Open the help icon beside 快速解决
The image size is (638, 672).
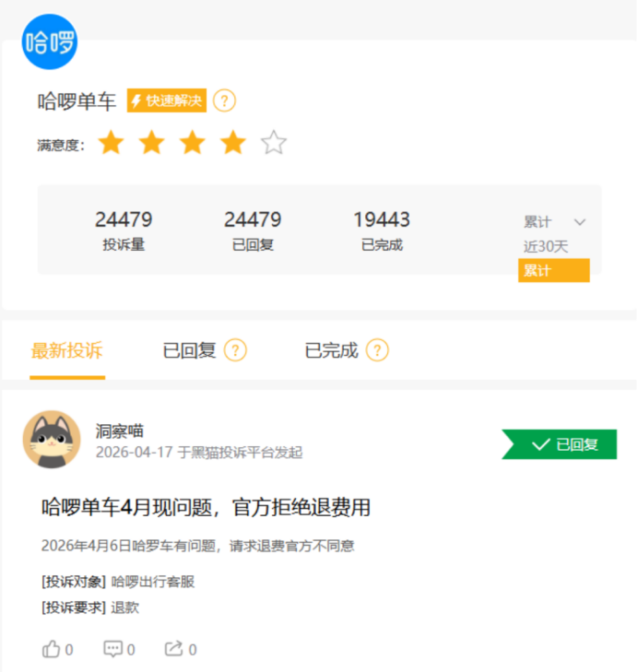coord(224,100)
